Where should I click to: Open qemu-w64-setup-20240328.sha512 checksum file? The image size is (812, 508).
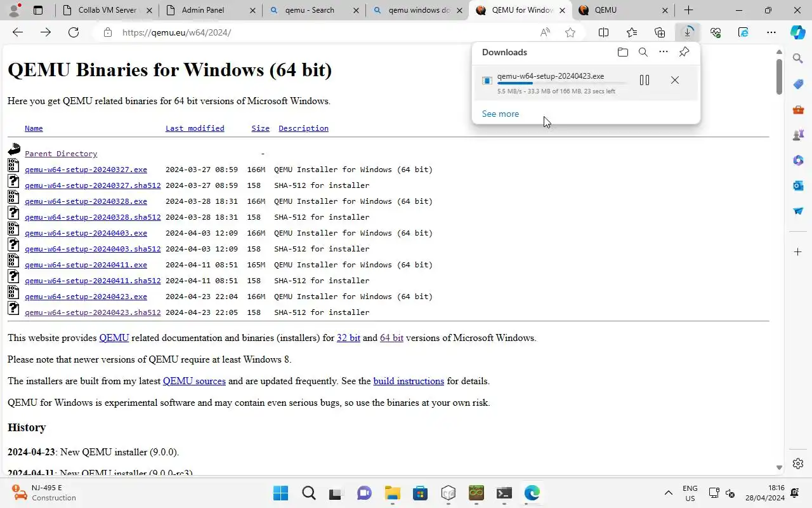[93, 217]
